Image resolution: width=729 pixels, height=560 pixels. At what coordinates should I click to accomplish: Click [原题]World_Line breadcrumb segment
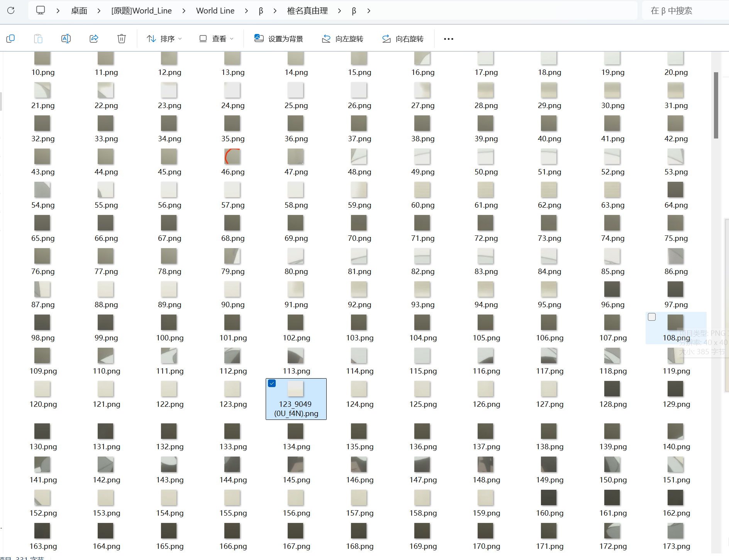(x=142, y=11)
